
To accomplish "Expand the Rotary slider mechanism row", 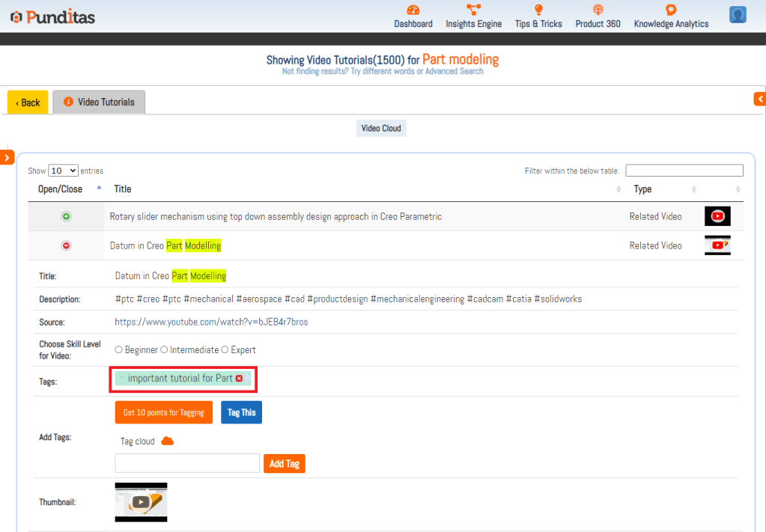I will [66, 217].
